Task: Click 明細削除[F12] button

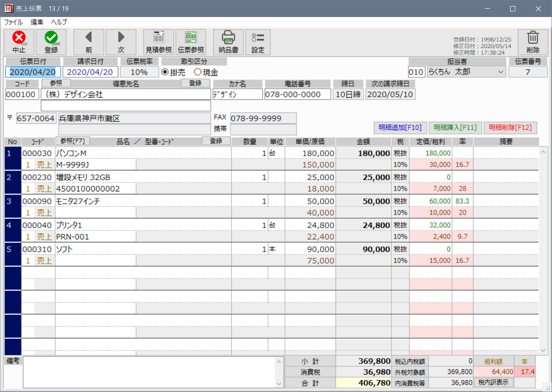Action: (510, 128)
